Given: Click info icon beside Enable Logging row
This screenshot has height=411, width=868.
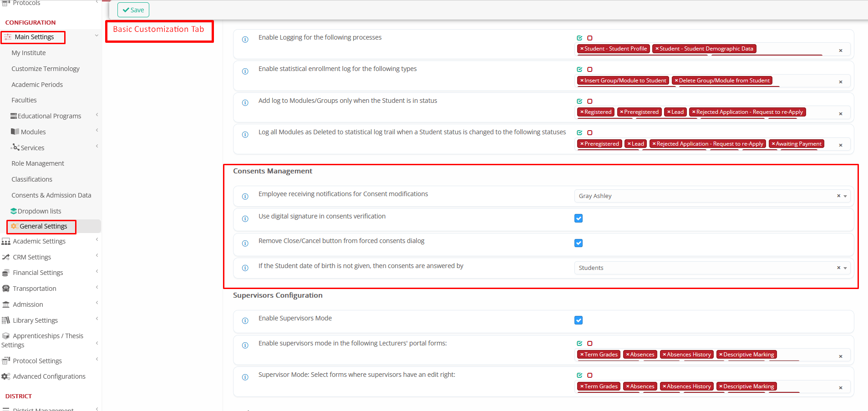Looking at the screenshot, I should (x=245, y=40).
